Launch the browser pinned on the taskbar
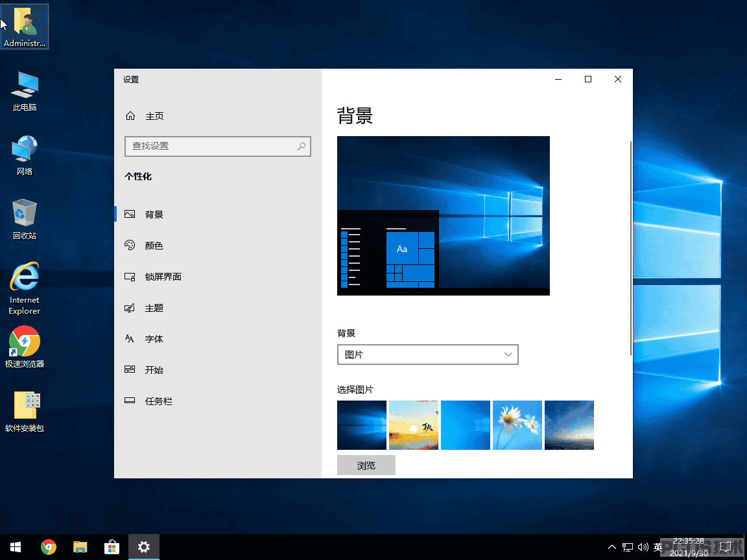Viewport: 747px width, 560px height. pos(48,547)
